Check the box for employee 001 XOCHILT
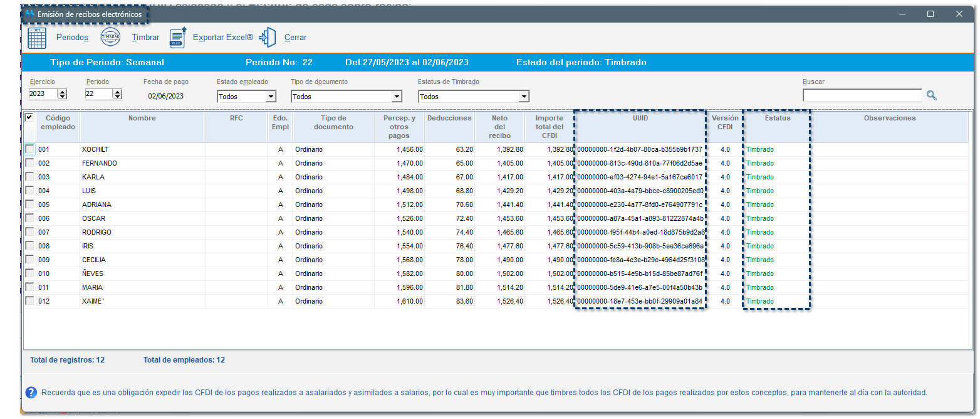The width and height of the screenshot is (980, 419). click(x=29, y=149)
